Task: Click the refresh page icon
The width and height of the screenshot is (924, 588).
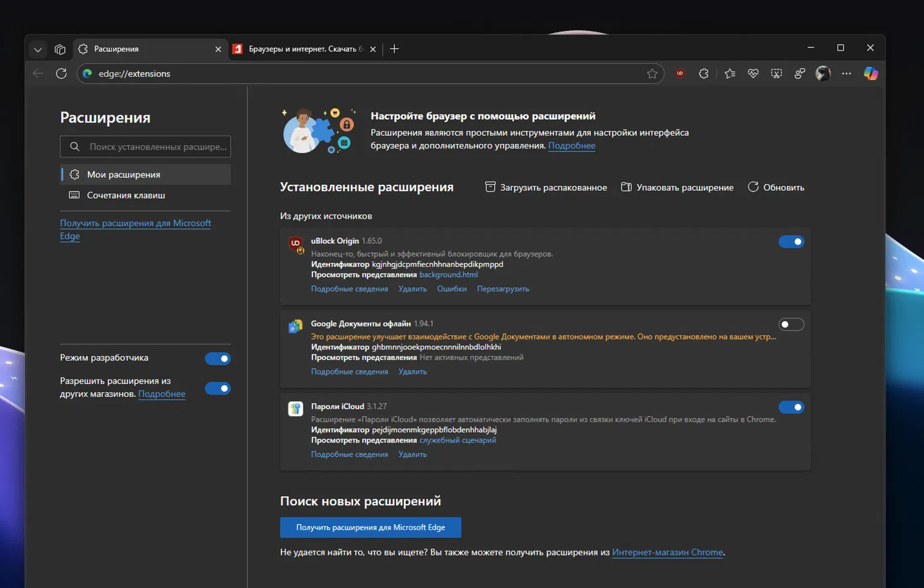Action: pos(61,74)
